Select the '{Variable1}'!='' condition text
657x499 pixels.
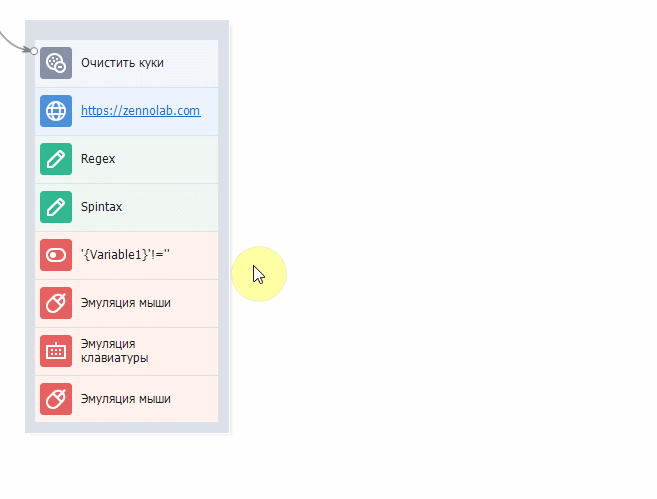click(x=125, y=255)
